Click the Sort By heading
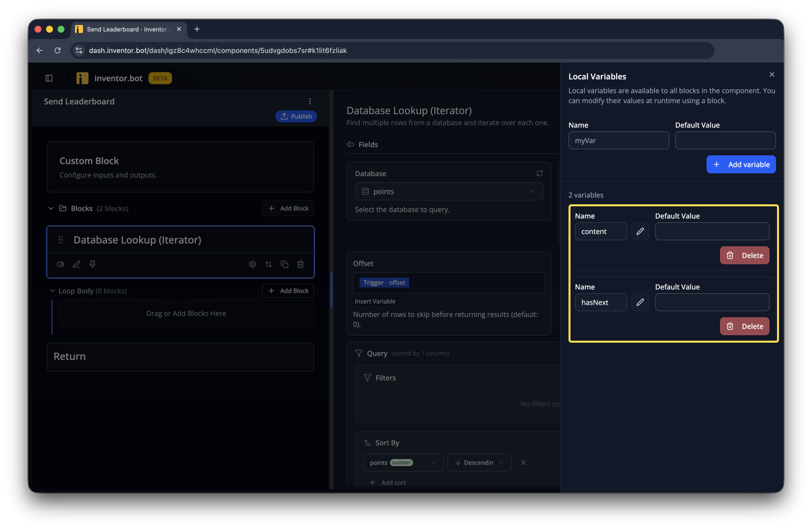The height and width of the screenshot is (530, 812). (x=387, y=443)
